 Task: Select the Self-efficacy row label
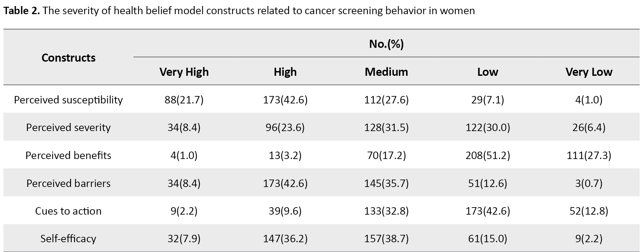click(68, 239)
